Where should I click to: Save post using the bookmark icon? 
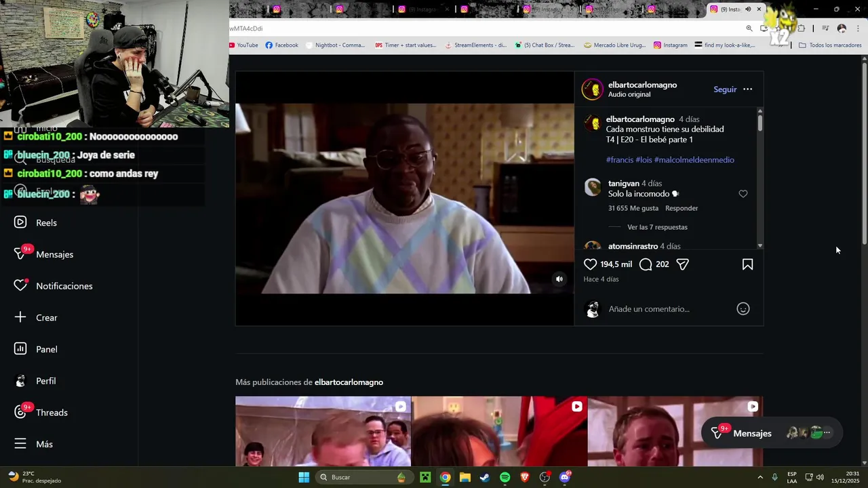pos(747,264)
